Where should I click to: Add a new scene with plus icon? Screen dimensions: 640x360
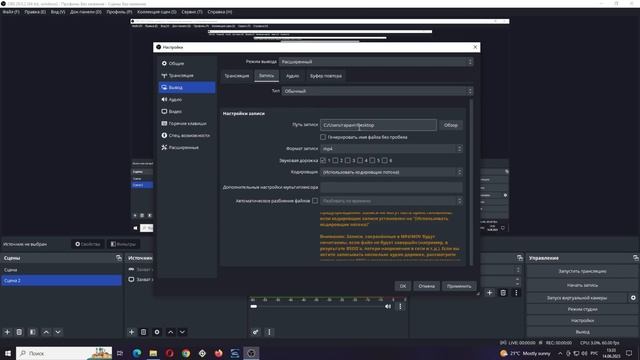(x=7, y=332)
